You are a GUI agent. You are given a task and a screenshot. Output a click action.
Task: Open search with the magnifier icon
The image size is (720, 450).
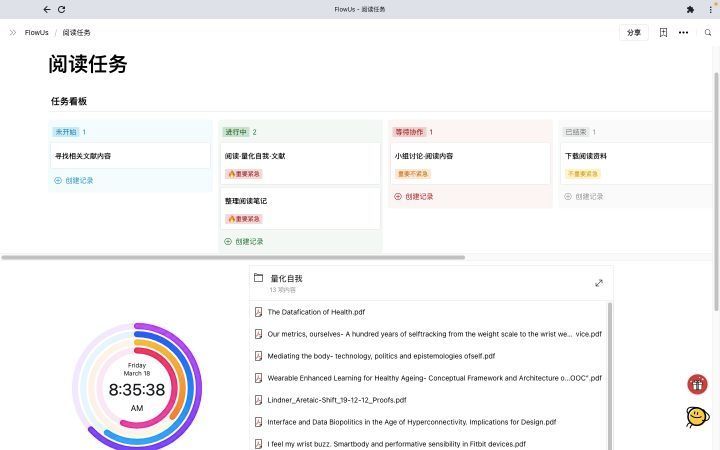pos(708,33)
